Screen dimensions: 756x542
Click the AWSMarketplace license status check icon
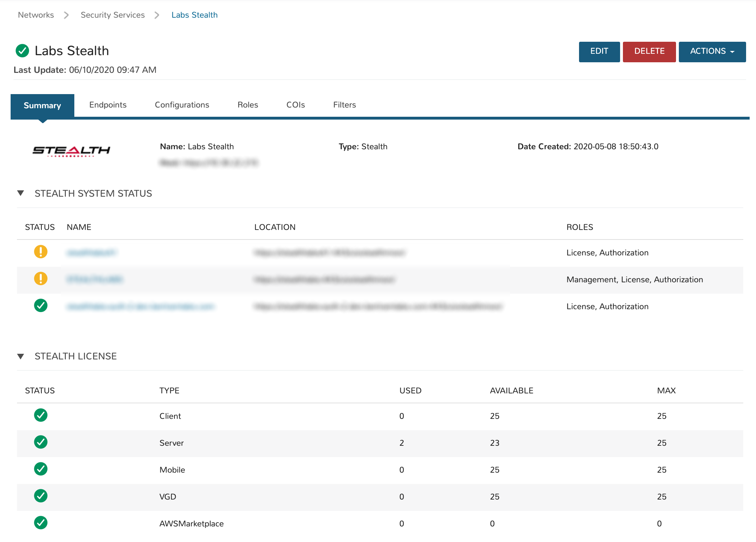(41, 523)
